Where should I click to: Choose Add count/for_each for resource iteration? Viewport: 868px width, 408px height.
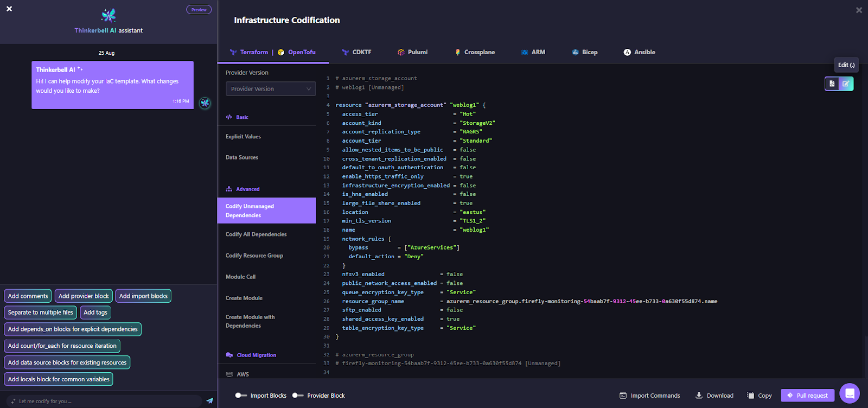(62, 346)
